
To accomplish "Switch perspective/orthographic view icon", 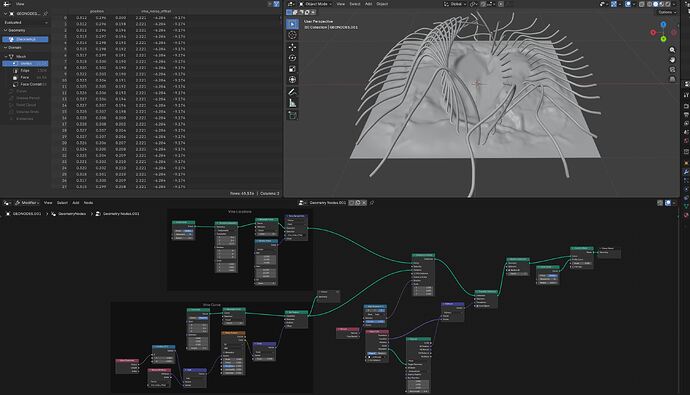I will click(x=672, y=79).
